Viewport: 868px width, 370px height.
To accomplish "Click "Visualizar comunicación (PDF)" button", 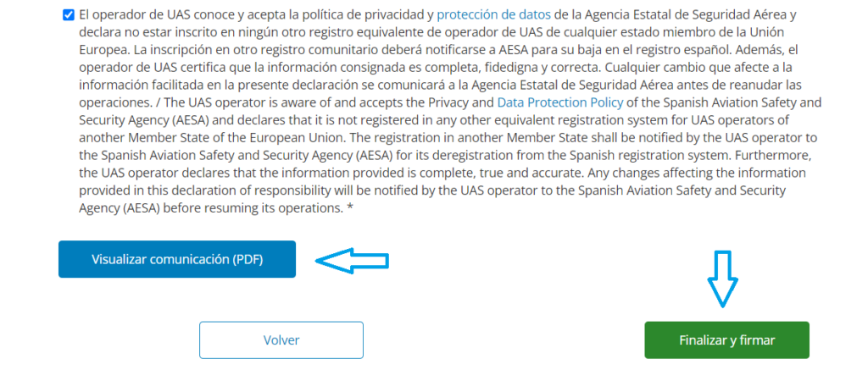I will tap(177, 260).
